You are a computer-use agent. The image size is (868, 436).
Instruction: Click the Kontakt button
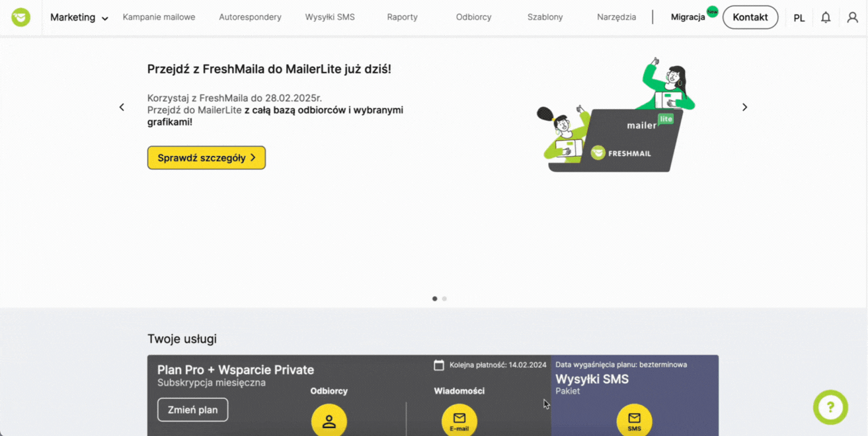[x=750, y=17]
